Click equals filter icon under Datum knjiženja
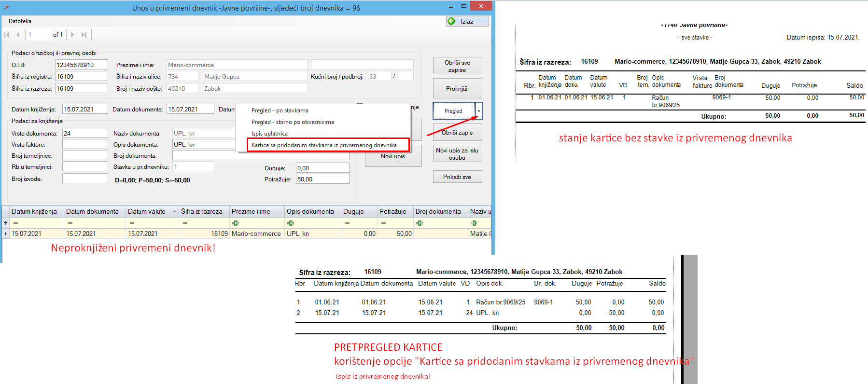Image resolution: width=868 pixels, height=384 pixels. tap(15, 223)
